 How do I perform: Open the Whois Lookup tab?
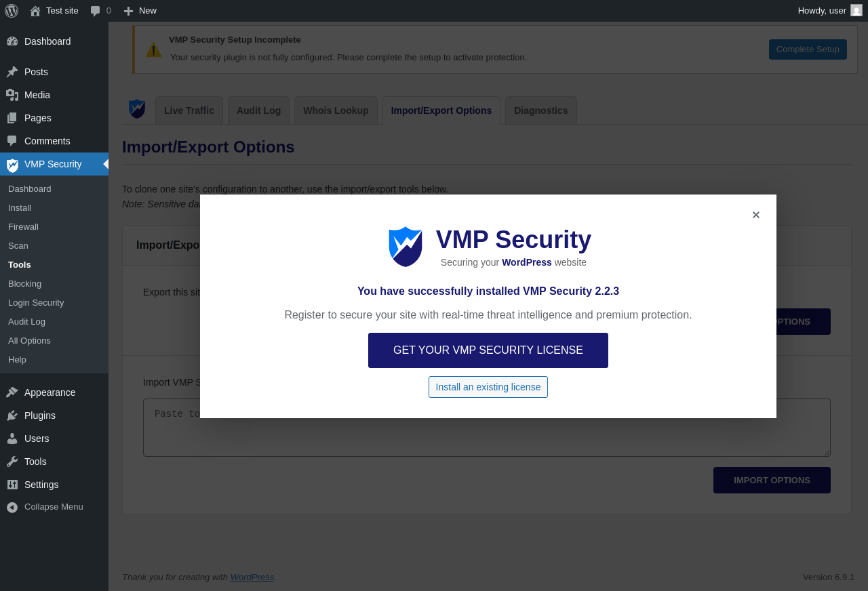(x=336, y=110)
